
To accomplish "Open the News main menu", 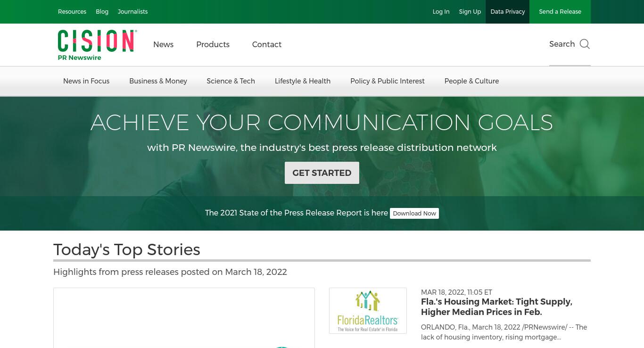I will coord(163,44).
